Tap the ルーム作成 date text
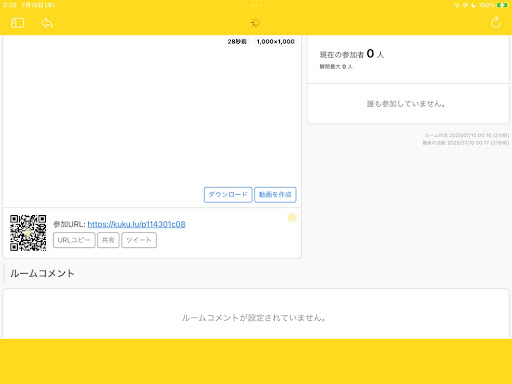This screenshot has width=512, height=384. tap(467, 135)
